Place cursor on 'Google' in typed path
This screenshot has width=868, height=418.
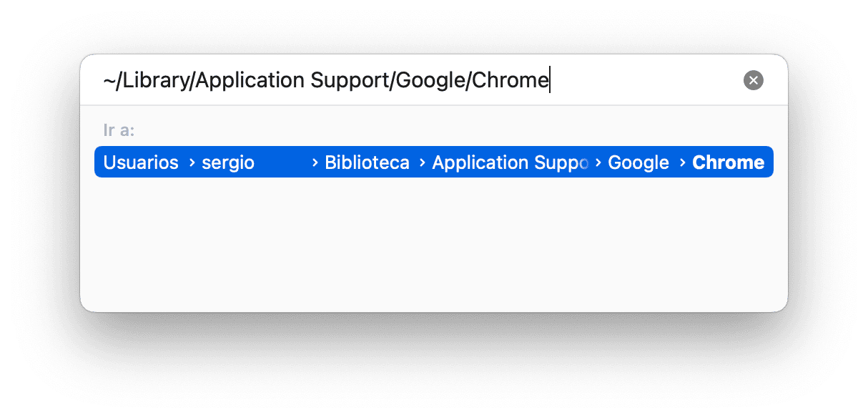(430, 80)
